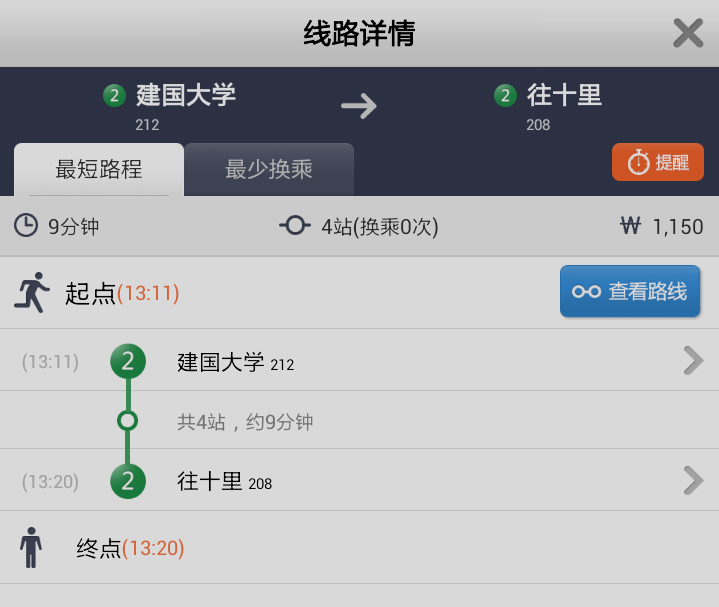Tap the intermediate stop marker on green line

click(127, 421)
